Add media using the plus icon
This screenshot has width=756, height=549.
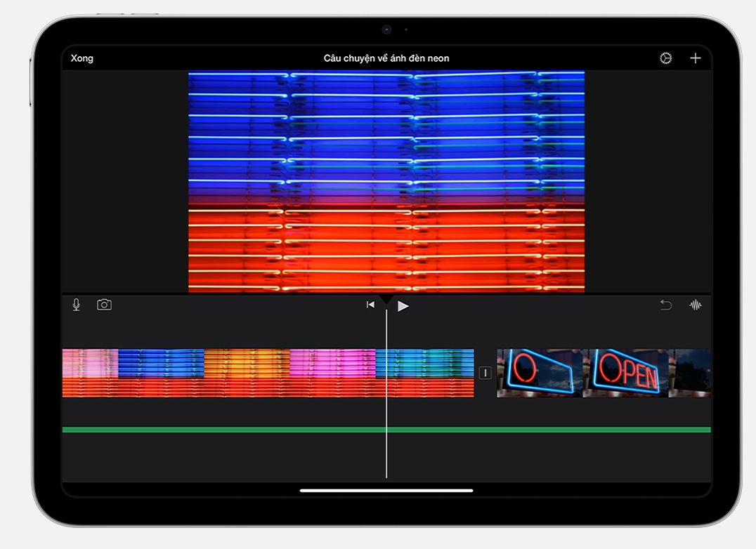tap(695, 58)
